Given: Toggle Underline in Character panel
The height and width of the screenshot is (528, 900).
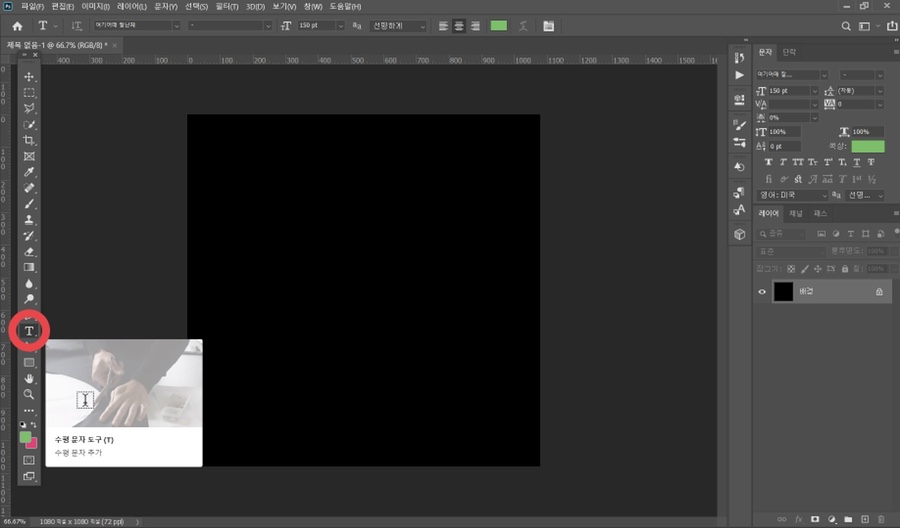Looking at the screenshot, I should click(856, 162).
